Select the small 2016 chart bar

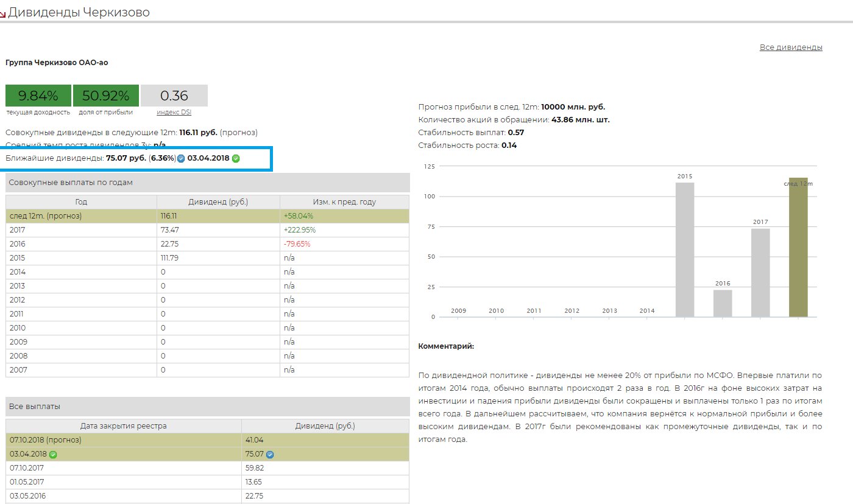[x=723, y=303]
